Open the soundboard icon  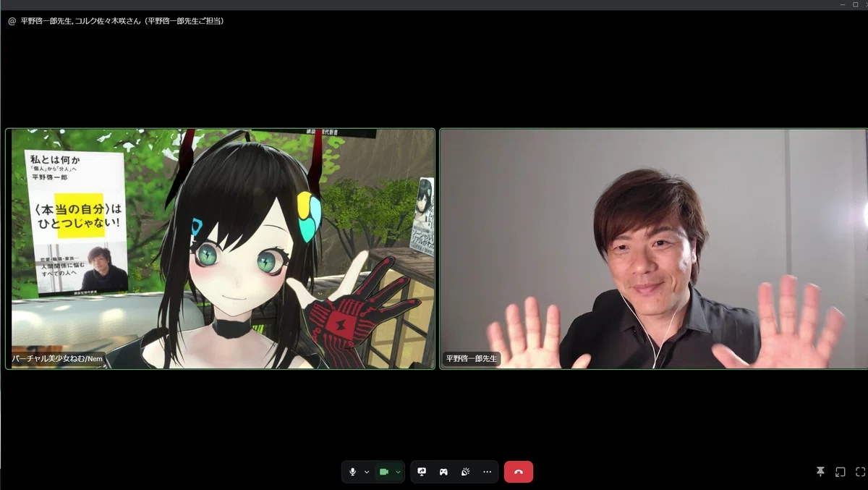[465, 472]
